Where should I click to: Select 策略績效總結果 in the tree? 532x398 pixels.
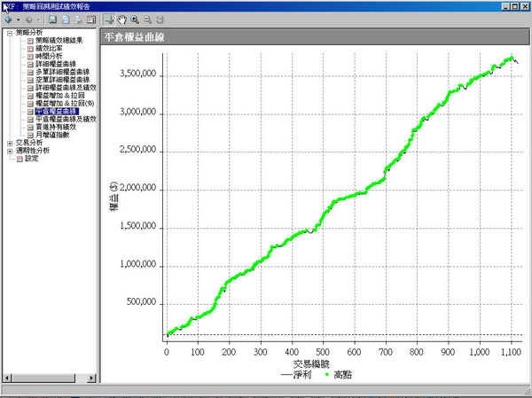point(59,41)
